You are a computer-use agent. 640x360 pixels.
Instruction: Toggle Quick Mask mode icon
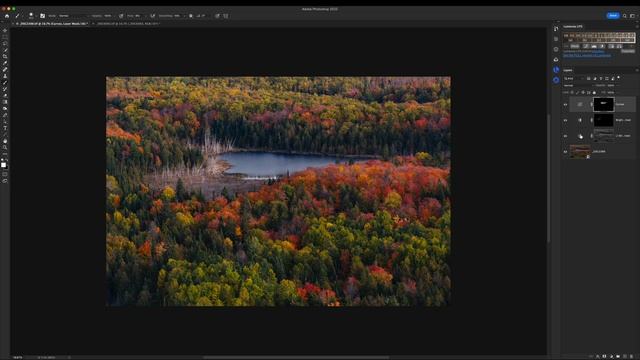tap(5, 174)
